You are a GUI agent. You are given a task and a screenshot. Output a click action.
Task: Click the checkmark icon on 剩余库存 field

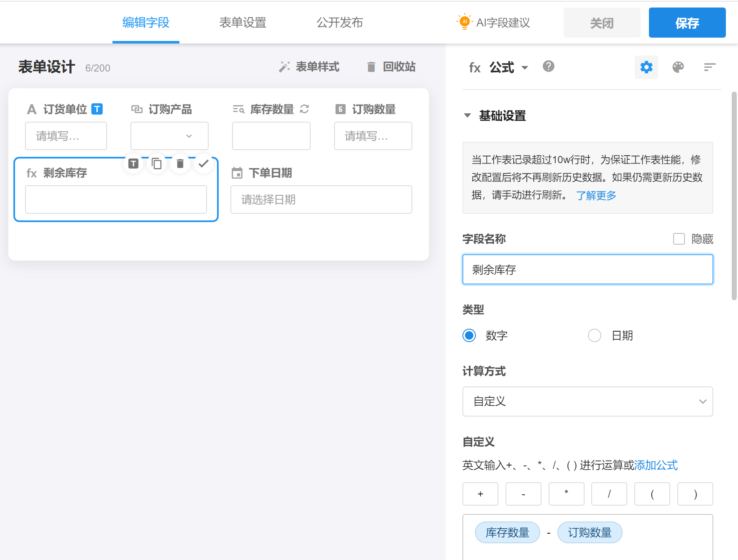(x=204, y=164)
